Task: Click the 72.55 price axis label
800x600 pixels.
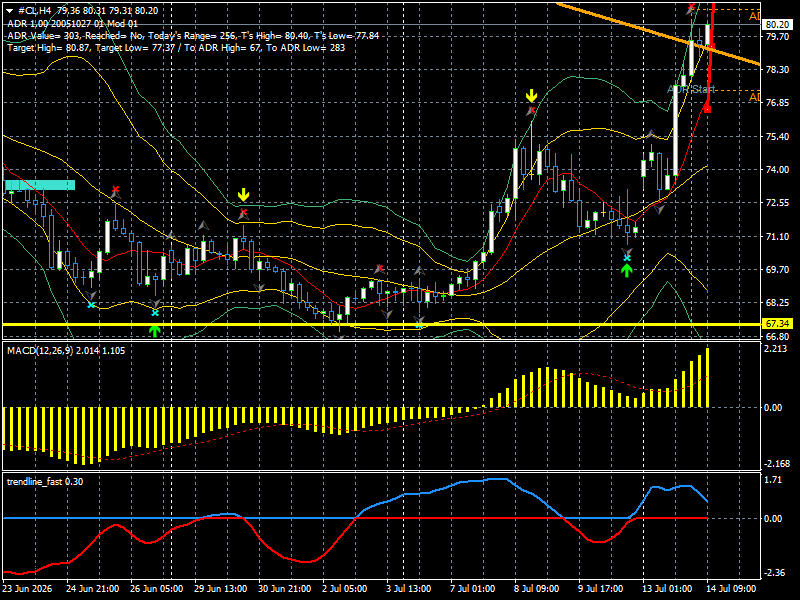Action: pos(777,203)
